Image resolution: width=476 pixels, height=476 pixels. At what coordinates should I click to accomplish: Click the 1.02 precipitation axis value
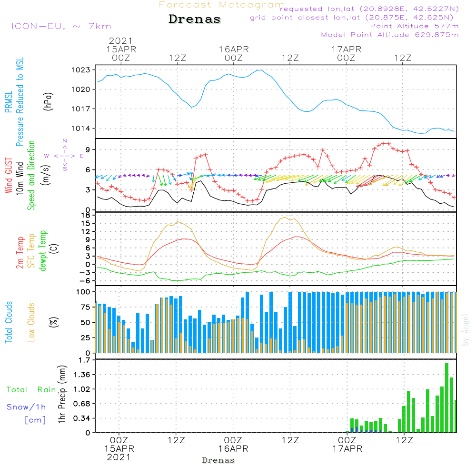tap(82, 389)
